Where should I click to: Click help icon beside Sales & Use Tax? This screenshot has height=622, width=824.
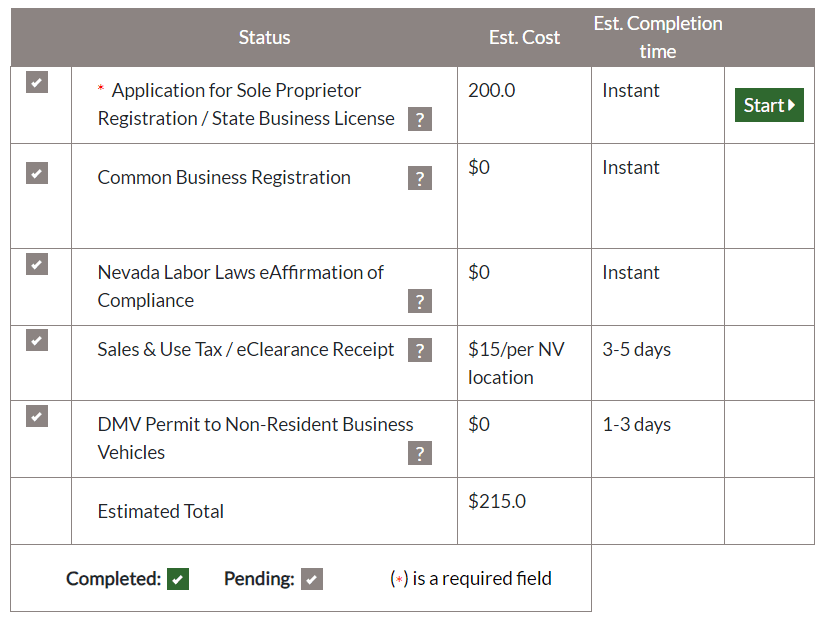point(419,350)
